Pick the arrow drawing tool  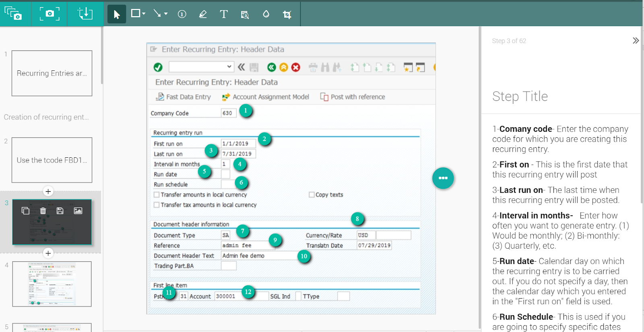tap(157, 14)
